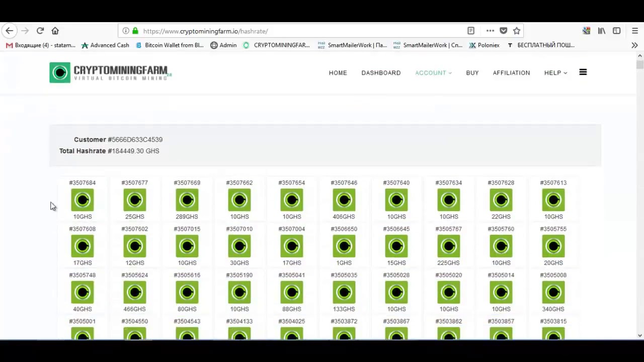This screenshot has height=362, width=644.
Task: Open the site hamburger menu next to HELP
Action: click(x=583, y=72)
